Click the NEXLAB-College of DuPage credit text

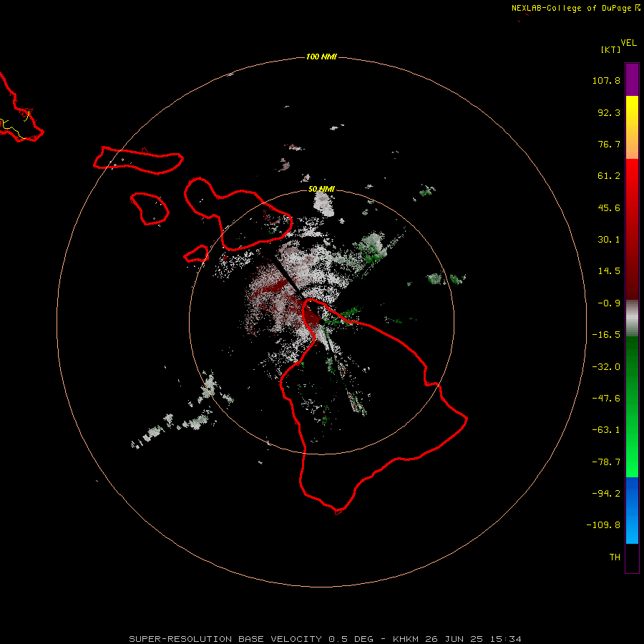coord(576,8)
